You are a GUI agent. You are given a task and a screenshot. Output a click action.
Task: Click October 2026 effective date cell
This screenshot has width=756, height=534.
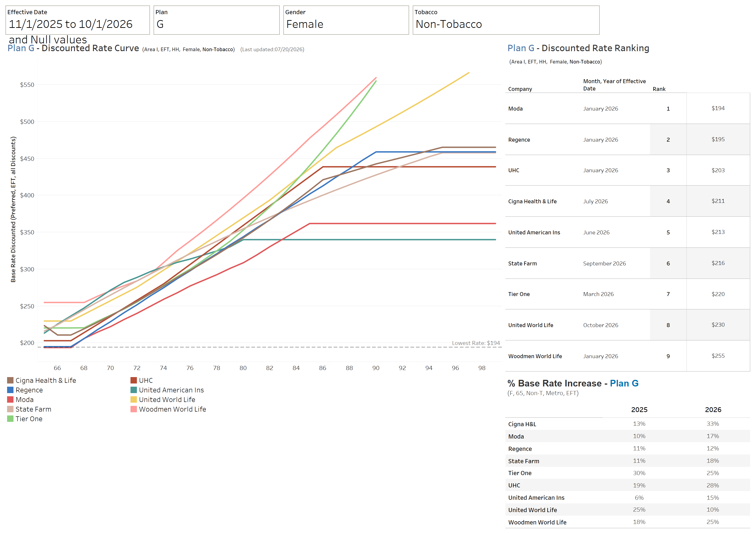pyautogui.click(x=601, y=325)
